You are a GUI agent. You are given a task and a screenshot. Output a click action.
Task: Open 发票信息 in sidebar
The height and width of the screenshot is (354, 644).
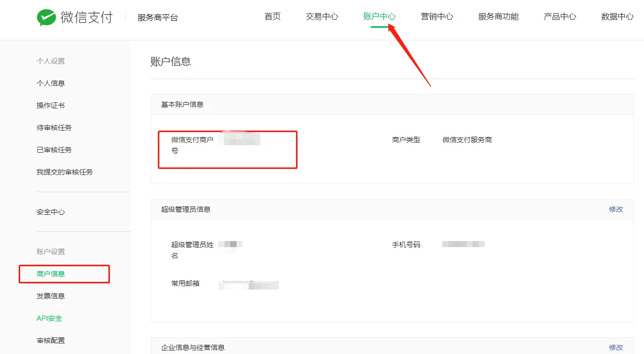point(50,296)
